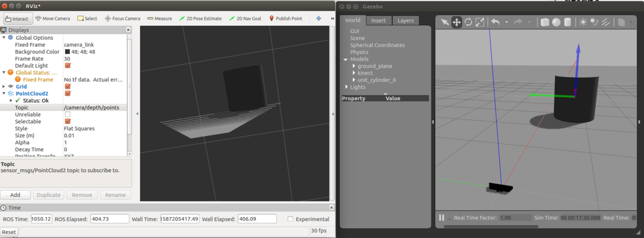This screenshot has width=644, height=238.
Task: Expand the kinect model
Action: click(x=354, y=73)
